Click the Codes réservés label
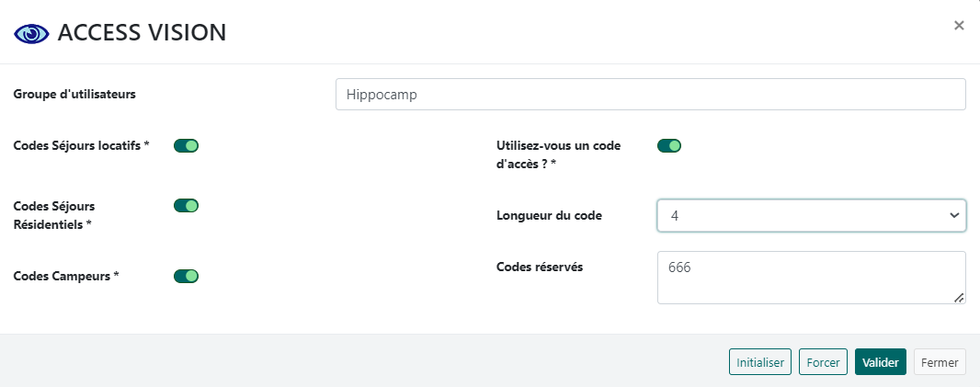This screenshot has height=387, width=980. click(540, 267)
